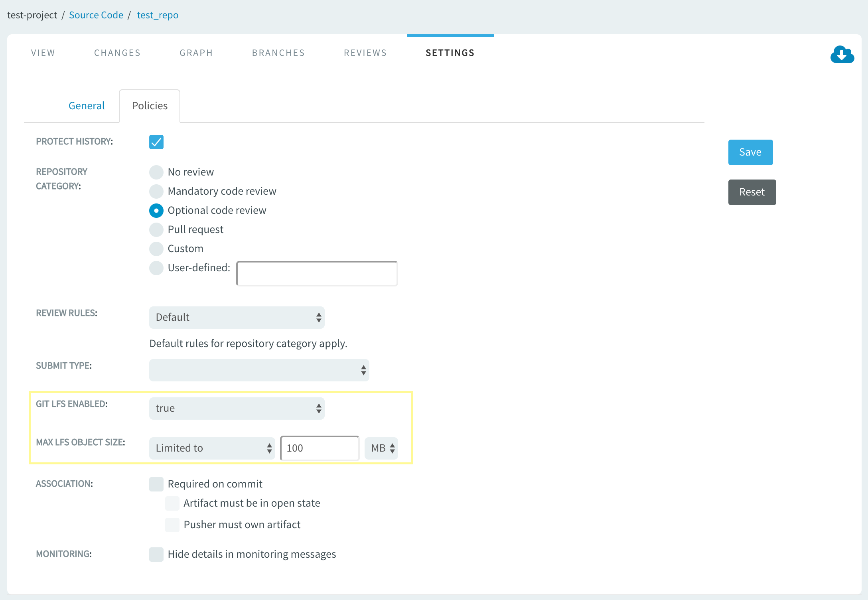Select Optional code review radio button
868x600 pixels.
(156, 211)
